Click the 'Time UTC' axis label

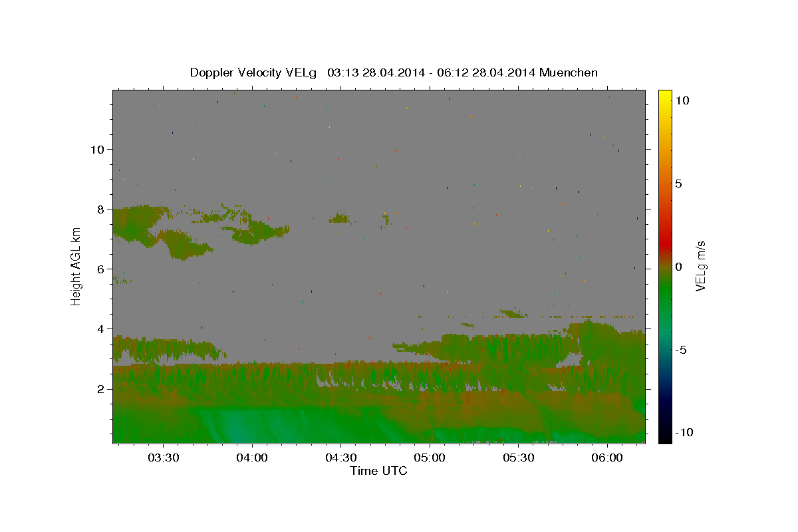tap(378, 471)
